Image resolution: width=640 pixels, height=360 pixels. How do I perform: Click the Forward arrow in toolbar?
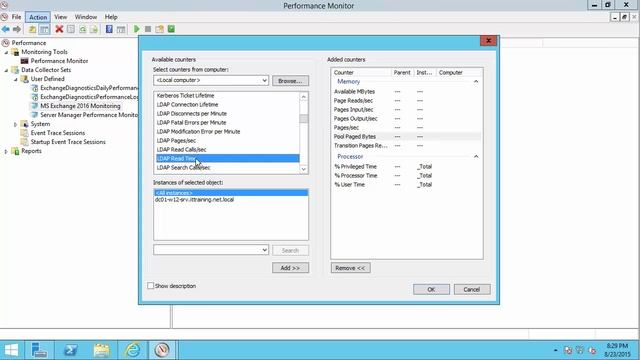click(17, 29)
